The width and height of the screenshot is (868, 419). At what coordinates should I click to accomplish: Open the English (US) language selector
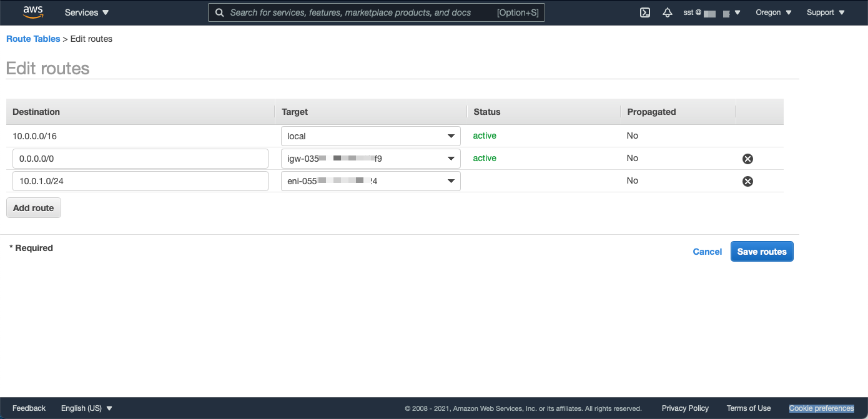(x=87, y=408)
